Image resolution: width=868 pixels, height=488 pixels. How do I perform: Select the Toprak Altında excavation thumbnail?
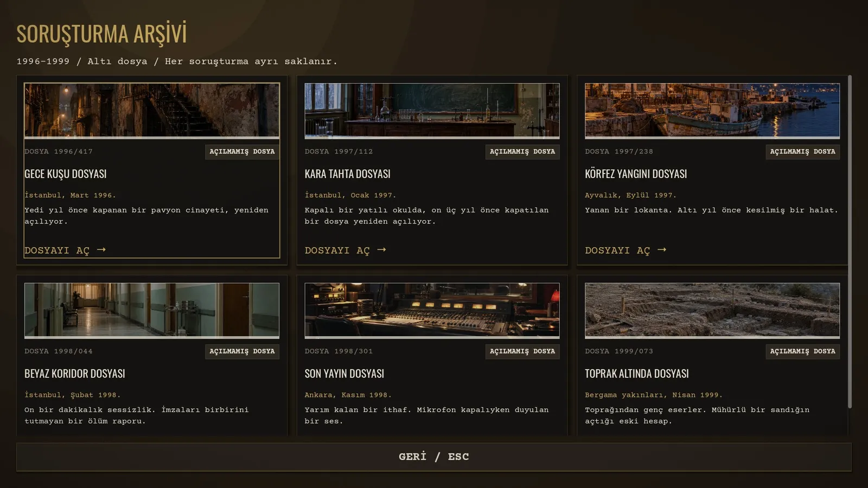pyautogui.click(x=712, y=311)
